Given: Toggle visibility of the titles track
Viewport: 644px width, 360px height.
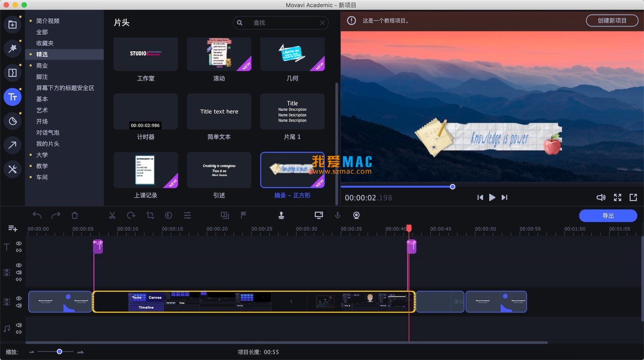Looking at the screenshot, I should 19,243.
